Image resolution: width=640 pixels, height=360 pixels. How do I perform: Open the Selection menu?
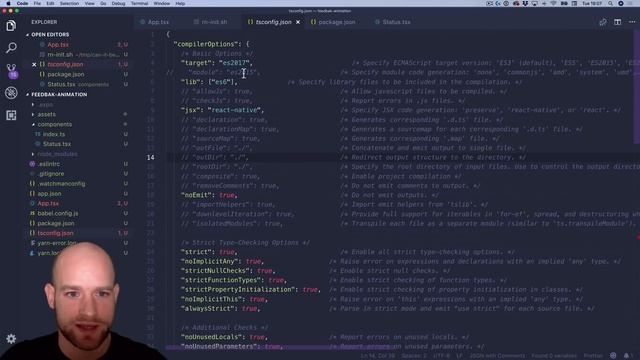[x=69, y=3]
